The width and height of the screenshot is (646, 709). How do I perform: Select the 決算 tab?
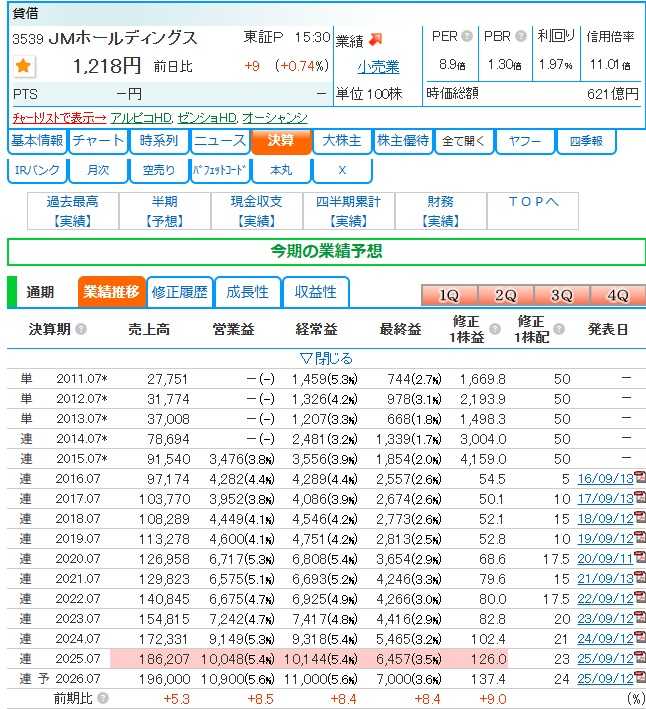click(x=281, y=142)
